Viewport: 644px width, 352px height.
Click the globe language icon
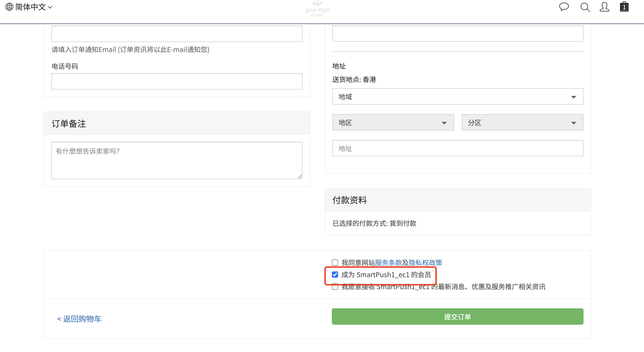[9, 7]
